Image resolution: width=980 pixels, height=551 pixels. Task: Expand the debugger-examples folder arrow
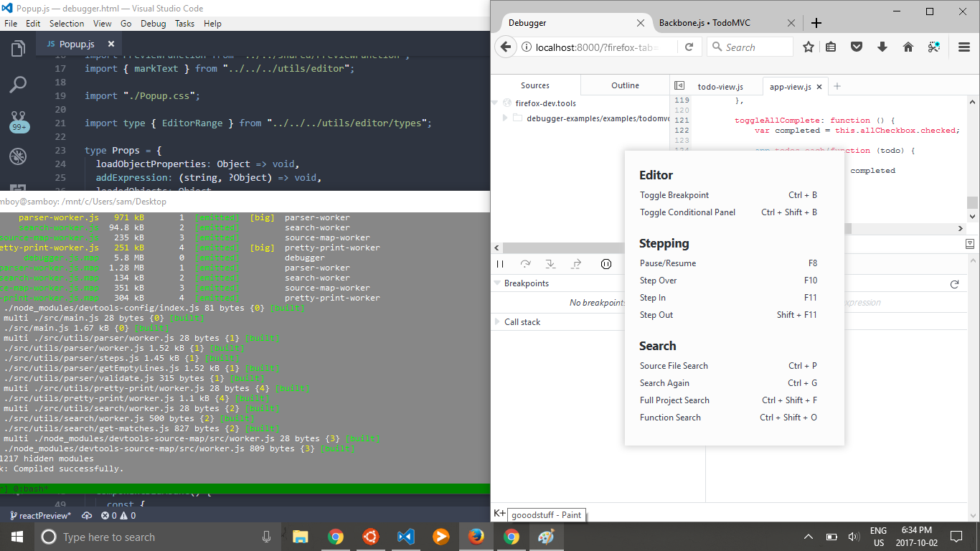pos(505,118)
